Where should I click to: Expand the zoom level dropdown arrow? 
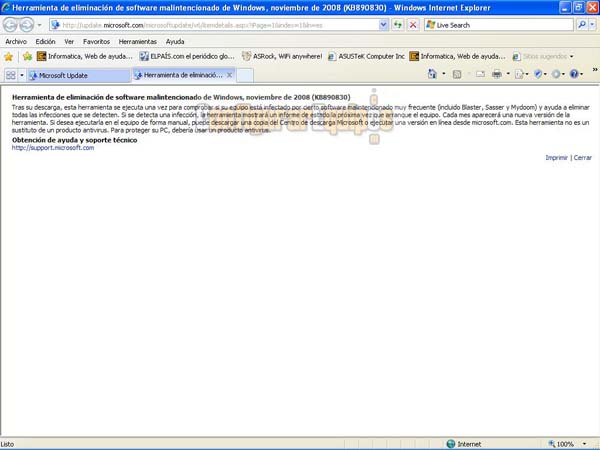584,444
